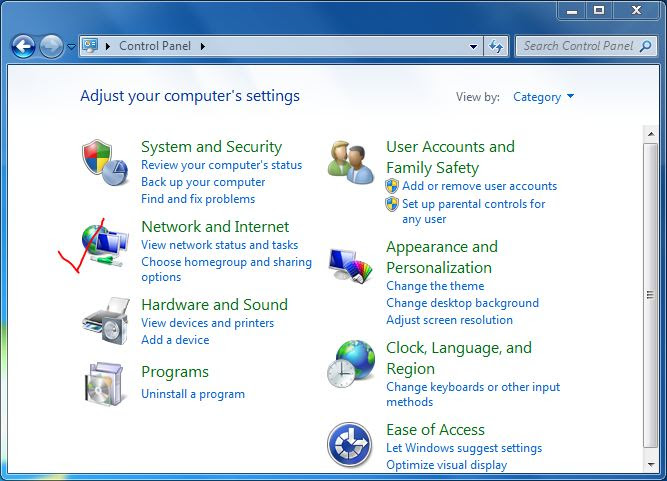Minimize the Control Panel window

[572, 11]
